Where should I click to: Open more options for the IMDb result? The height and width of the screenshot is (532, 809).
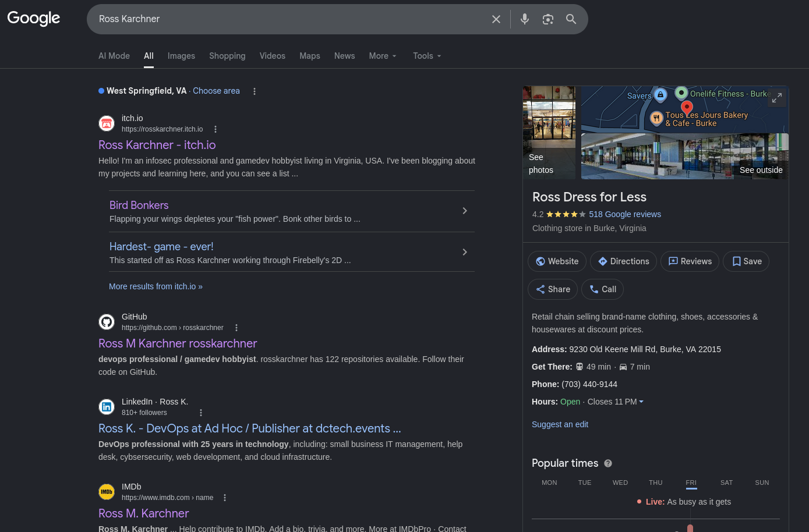tap(225, 498)
